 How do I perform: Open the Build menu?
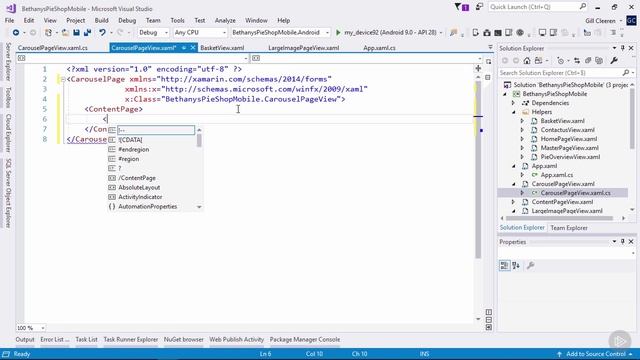coord(101,20)
